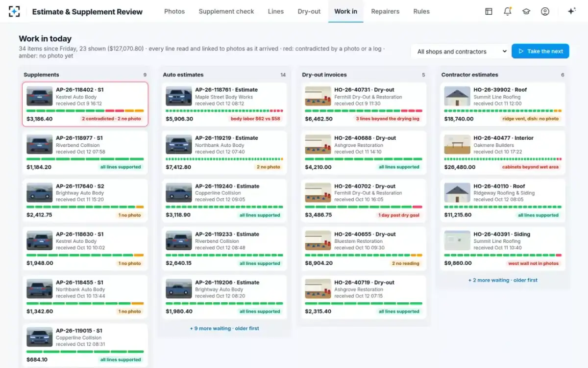The image size is (588, 368).
Task: Click the 2 no reading badge
Action: pyautogui.click(x=406, y=263)
